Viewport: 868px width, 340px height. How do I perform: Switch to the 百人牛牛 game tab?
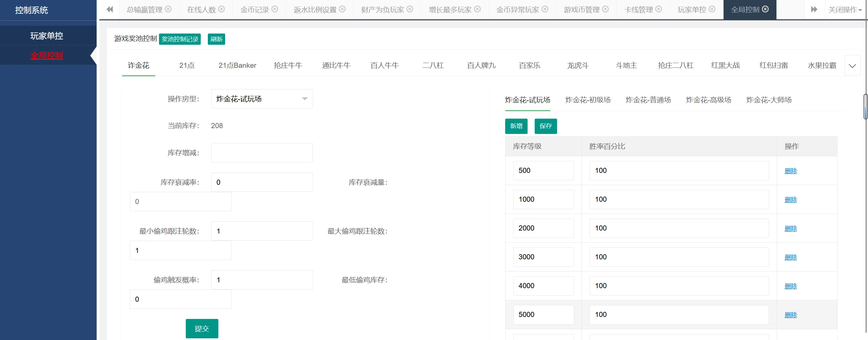pos(384,65)
